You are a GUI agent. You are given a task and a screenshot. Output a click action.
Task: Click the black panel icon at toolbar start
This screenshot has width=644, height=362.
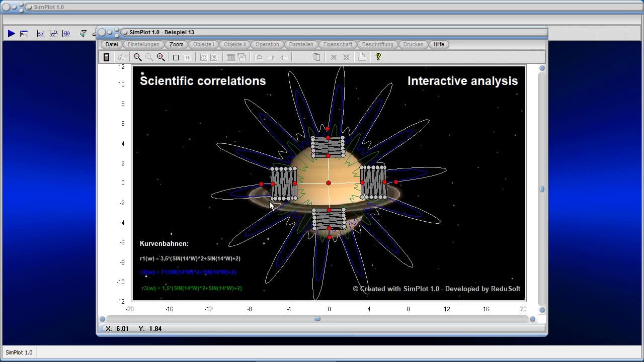(x=106, y=57)
